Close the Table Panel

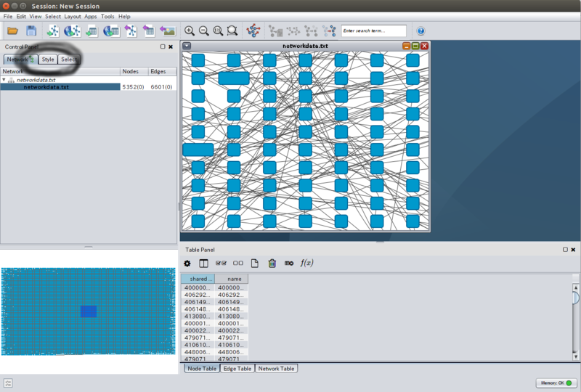(573, 250)
